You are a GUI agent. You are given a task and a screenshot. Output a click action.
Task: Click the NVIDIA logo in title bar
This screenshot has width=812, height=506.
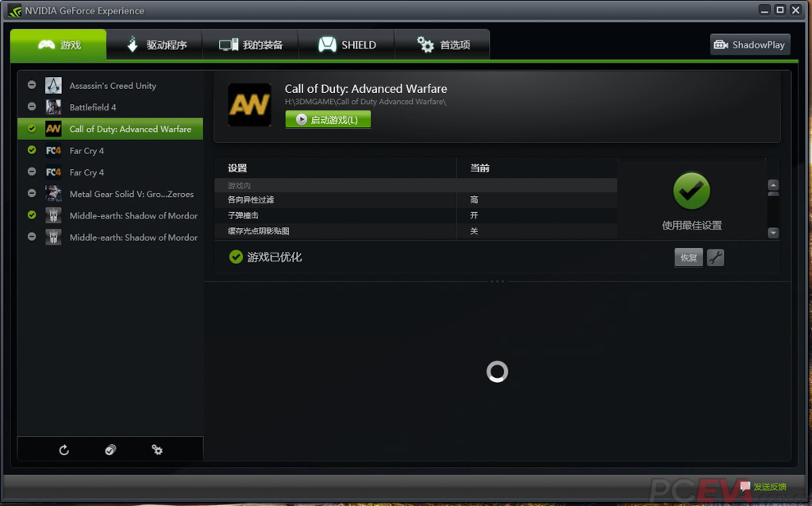click(x=14, y=10)
